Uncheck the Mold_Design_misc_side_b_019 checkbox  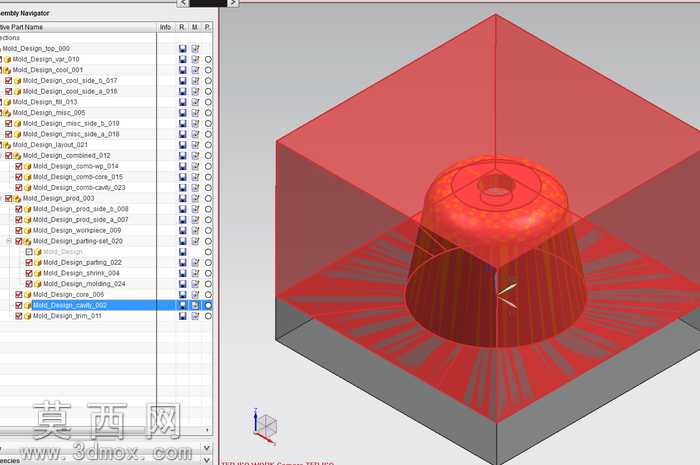click(8, 124)
